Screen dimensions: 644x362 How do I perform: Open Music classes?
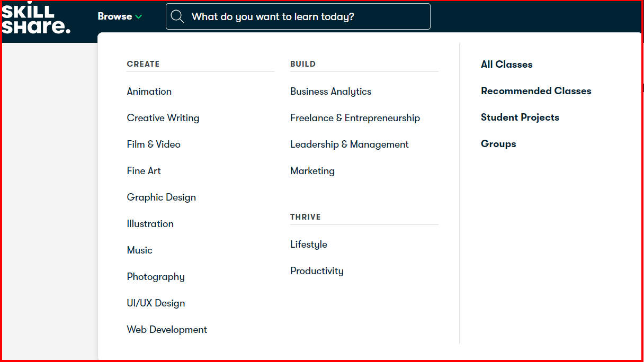tap(140, 250)
